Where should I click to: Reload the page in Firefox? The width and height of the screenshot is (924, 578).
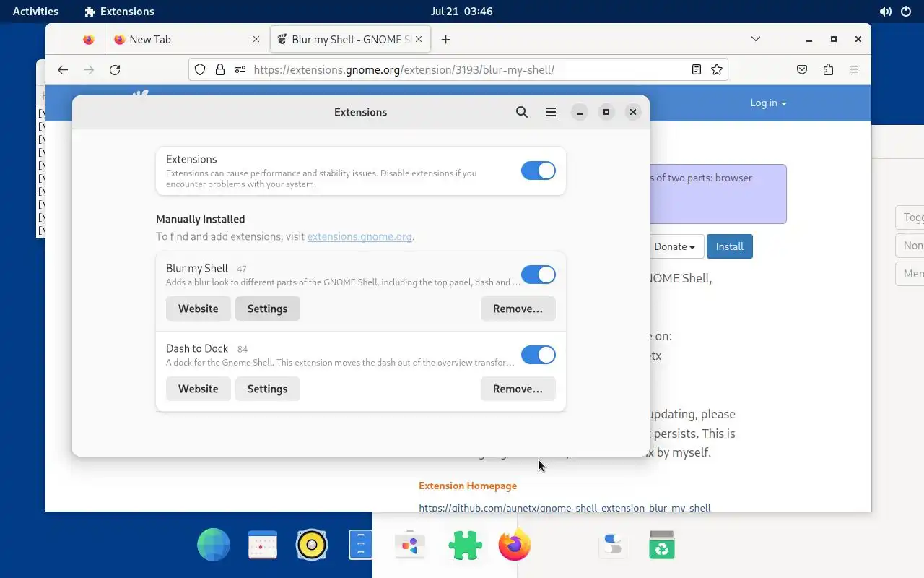coord(115,69)
